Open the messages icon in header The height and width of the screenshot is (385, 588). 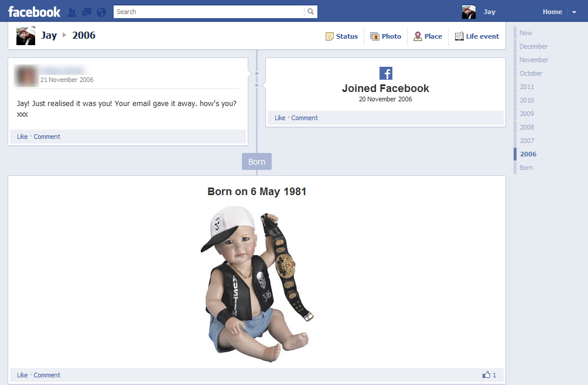coord(87,12)
